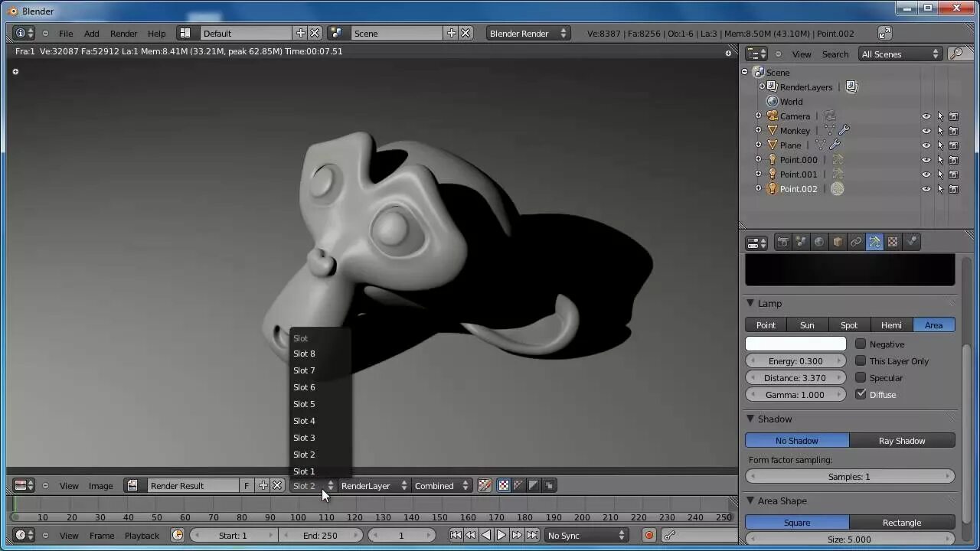Expand the Monkey tree item
The height and width of the screenshot is (551, 980).
(x=758, y=131)
